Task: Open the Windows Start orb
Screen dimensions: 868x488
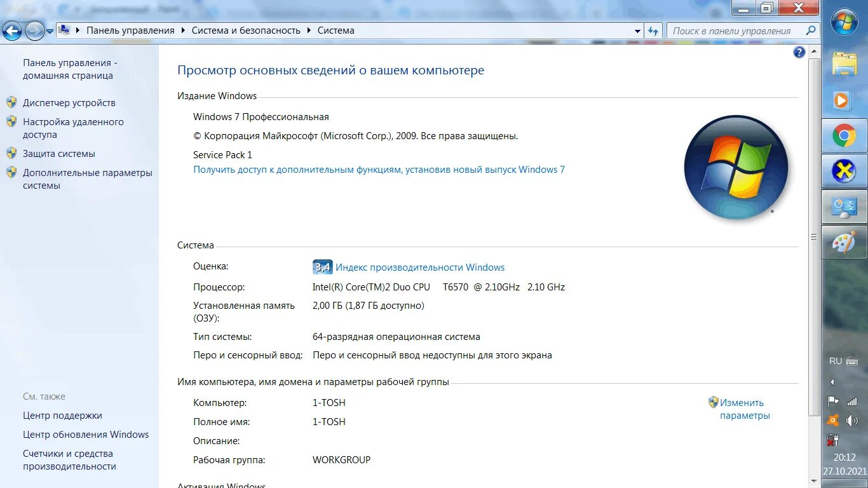Action: 844,23
